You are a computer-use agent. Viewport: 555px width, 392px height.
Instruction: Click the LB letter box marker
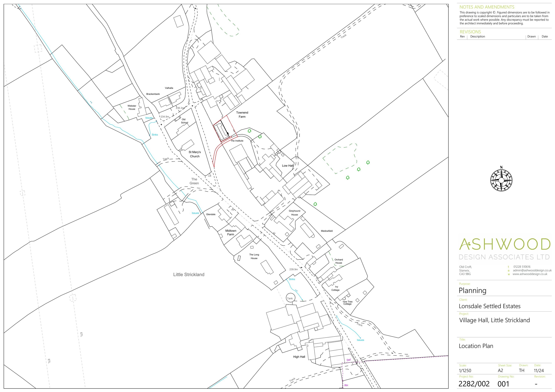click(x=209, y=176)
